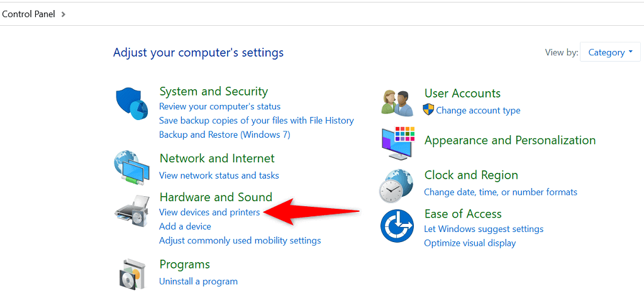Click the User Accounts people icon

[x=397, y=102]
